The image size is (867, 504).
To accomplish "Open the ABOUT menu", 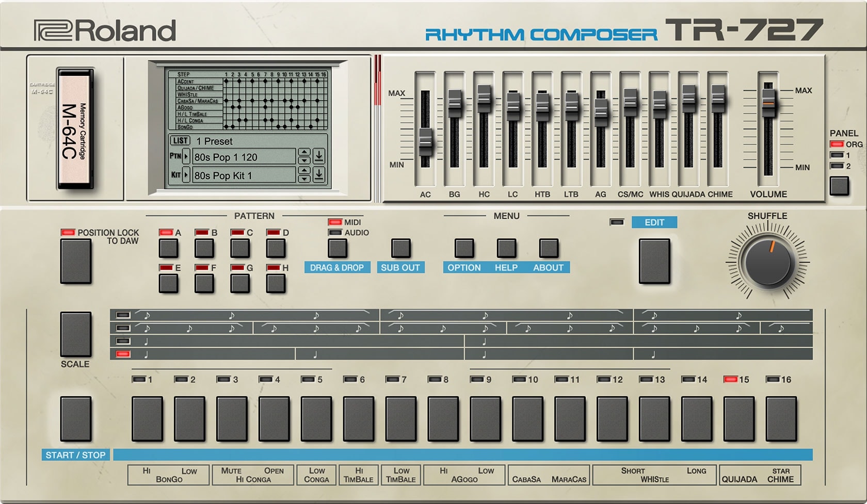I will point(549,268).
